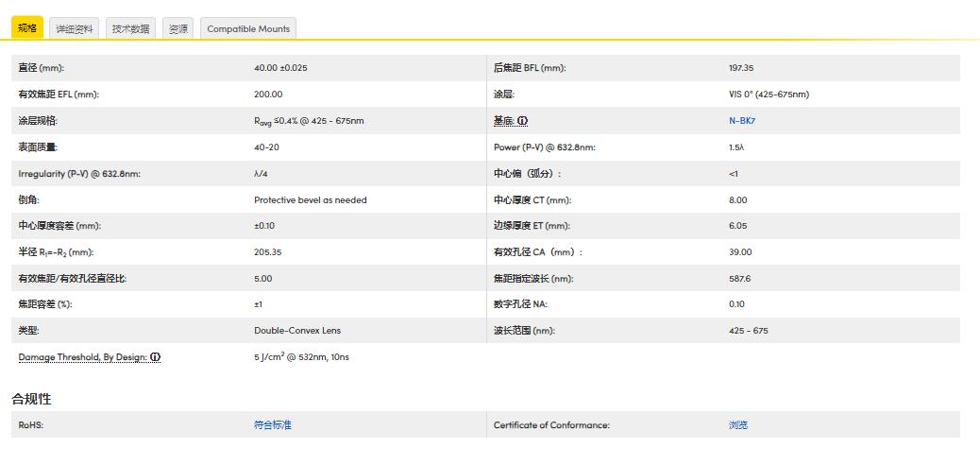The width and height of the screenshot is (980, 465).
Task: Open the Compatible Mounts tab
Action: click(x=248, y=29)
